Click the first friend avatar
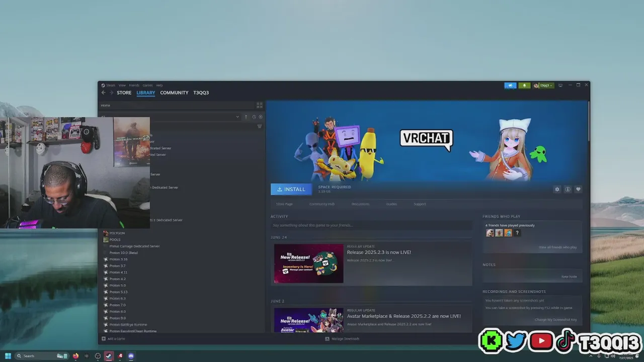The image size is (644, 362). 490,233
